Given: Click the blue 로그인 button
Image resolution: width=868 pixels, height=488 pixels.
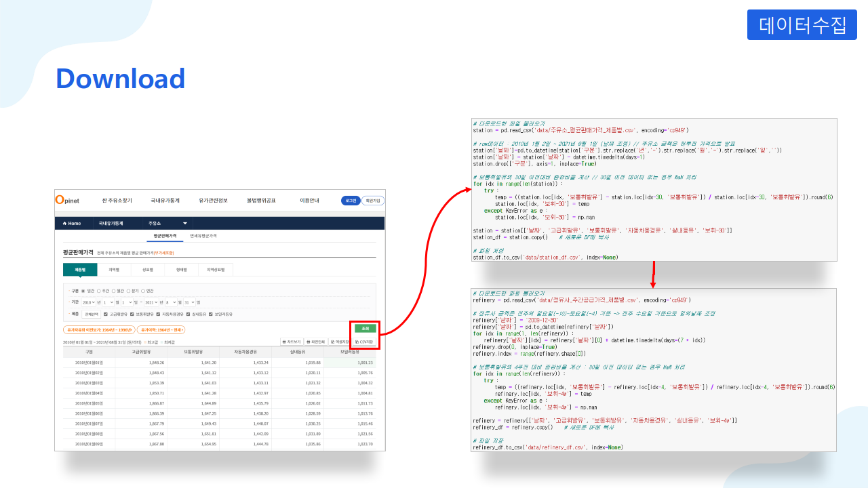Looking at the screenshot, I should pos(351,201).
